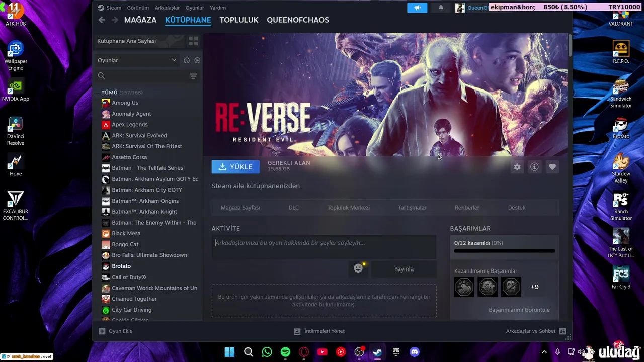The image size is (644, 362).
Task: Go back with the left arrow
Action: point(102,20)
